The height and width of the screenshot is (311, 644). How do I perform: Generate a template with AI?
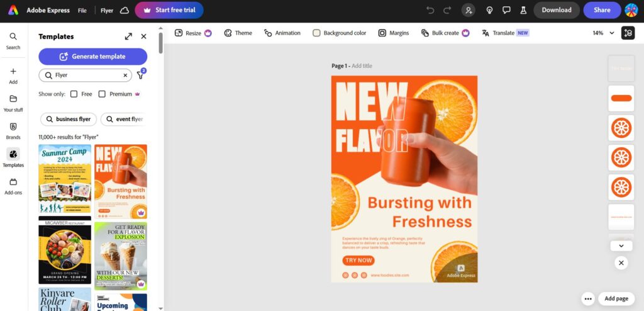point(93,57)
